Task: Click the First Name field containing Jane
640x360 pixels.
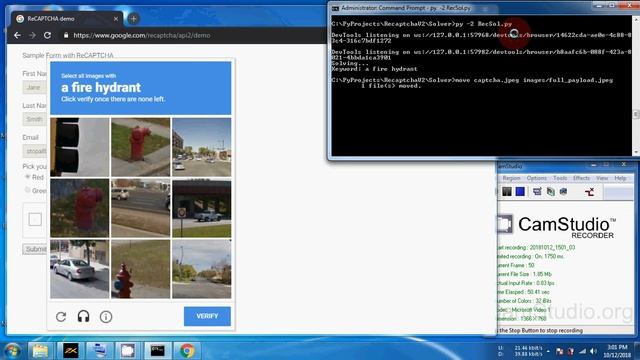Action: 34,87
